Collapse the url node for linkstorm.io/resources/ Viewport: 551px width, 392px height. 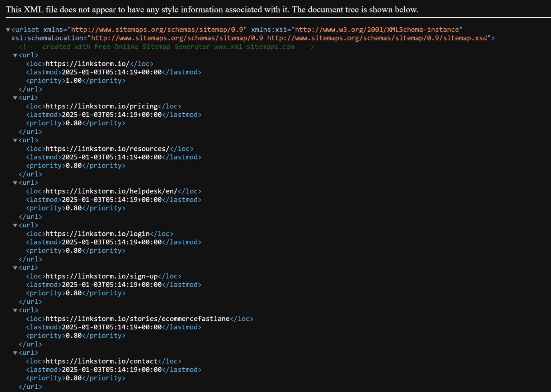(x=15, y=140)
